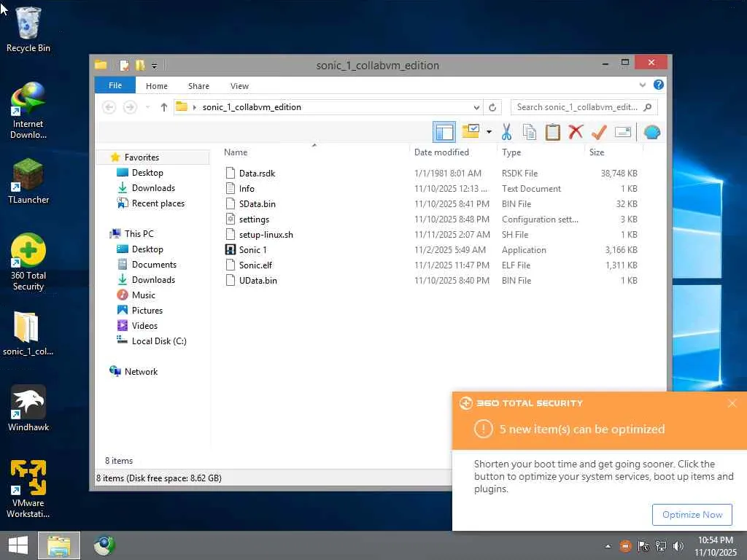Click the Refresh button beside address bar
The image size is (747, 560).
[492, 107]
